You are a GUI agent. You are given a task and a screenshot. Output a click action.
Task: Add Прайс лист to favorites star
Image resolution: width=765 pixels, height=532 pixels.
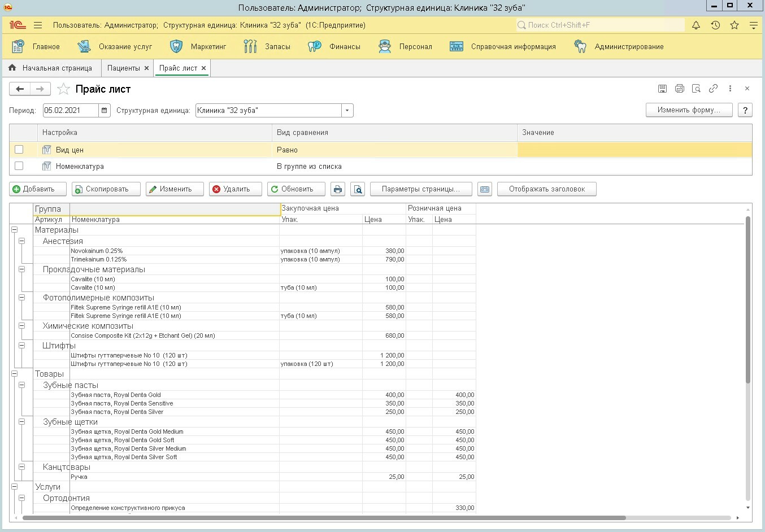click(x=64, y=89)
